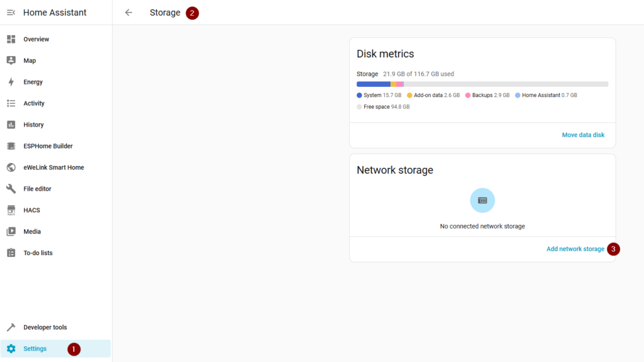Click the System legend color dot
Screen dimensions: 644x362
click(360, 95)
